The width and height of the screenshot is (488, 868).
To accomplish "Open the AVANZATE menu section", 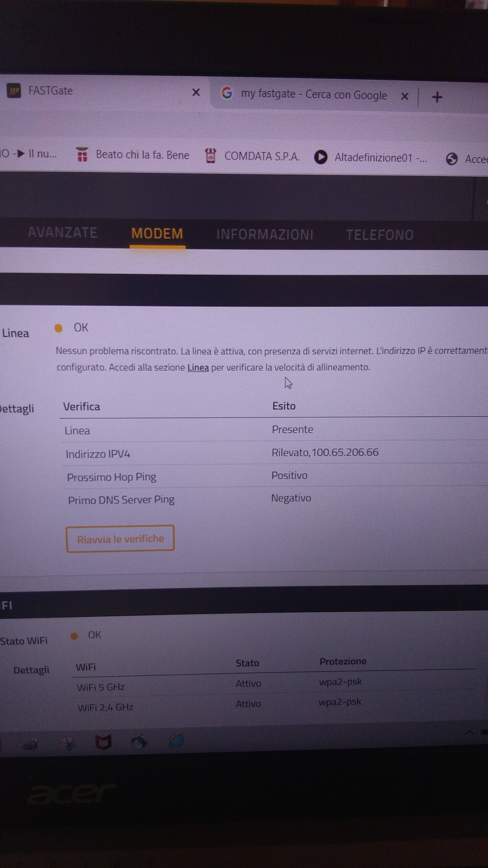I will (63, 233).
